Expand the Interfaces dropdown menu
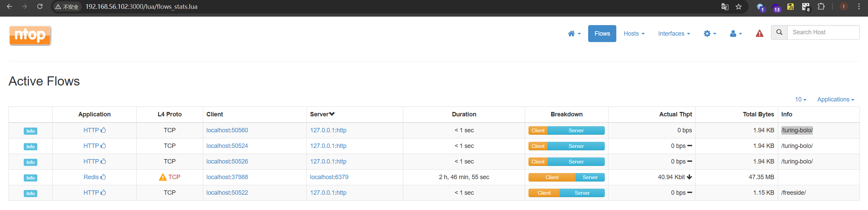This screenshot has width=868, height=210. point(674,34)
